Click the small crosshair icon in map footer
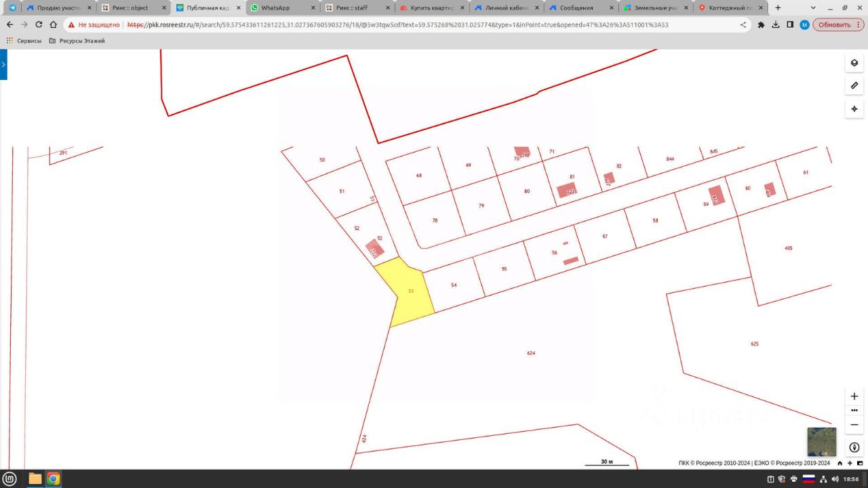 point(850,464)
